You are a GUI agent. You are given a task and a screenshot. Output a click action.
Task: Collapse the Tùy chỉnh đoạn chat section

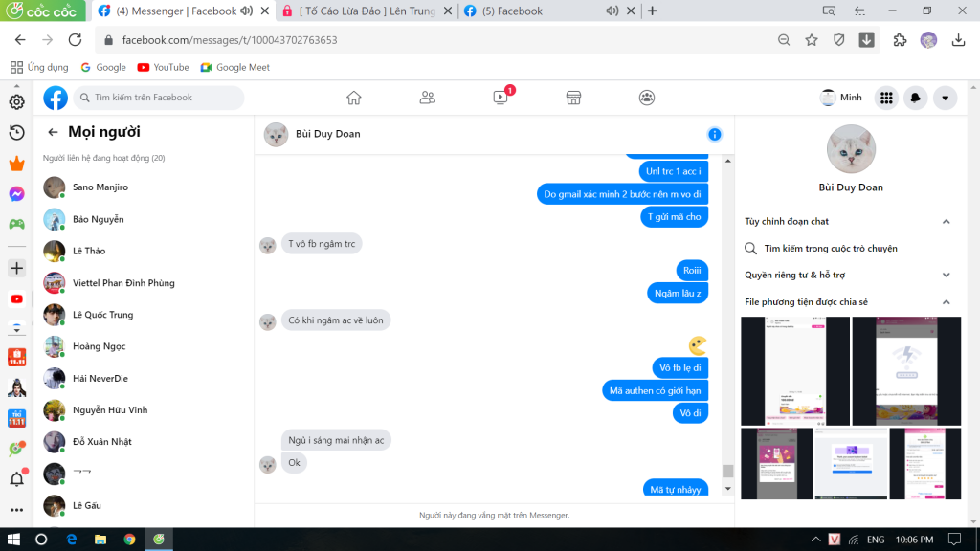coord(946,222)
